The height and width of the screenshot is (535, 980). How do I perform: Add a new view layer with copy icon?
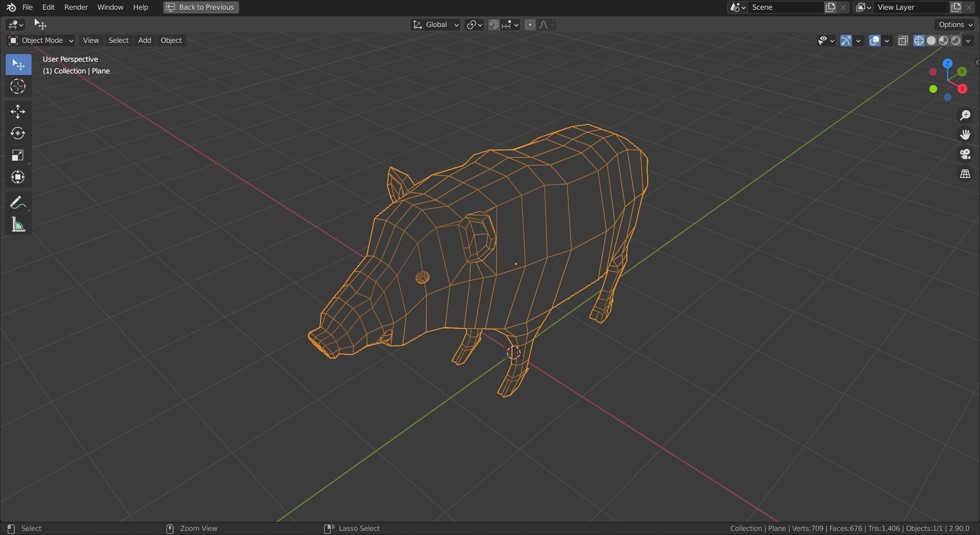955,7
